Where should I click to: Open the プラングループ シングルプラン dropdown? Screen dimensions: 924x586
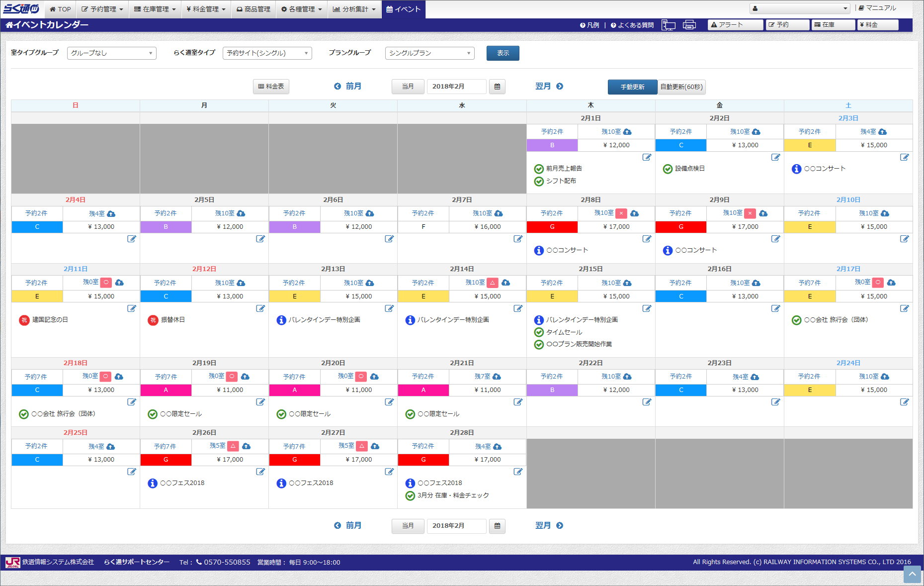point(430,53)
